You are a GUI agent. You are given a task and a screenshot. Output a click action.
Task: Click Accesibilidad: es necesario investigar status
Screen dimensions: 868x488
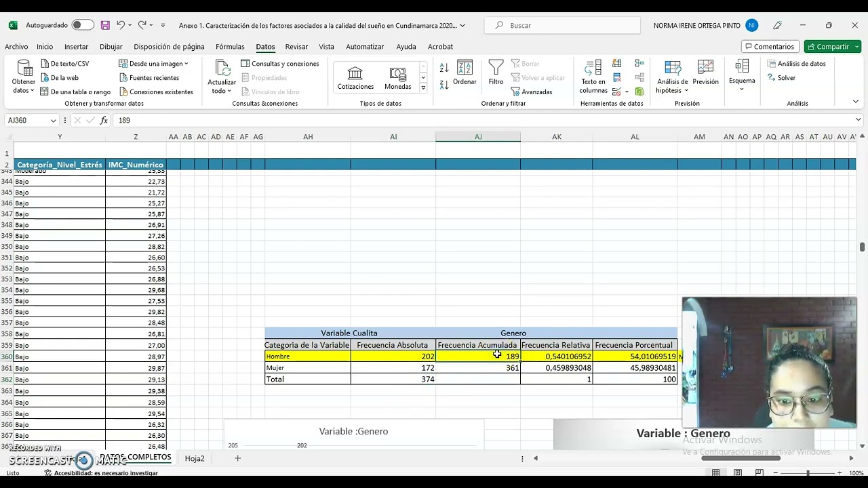pos(100,473)
